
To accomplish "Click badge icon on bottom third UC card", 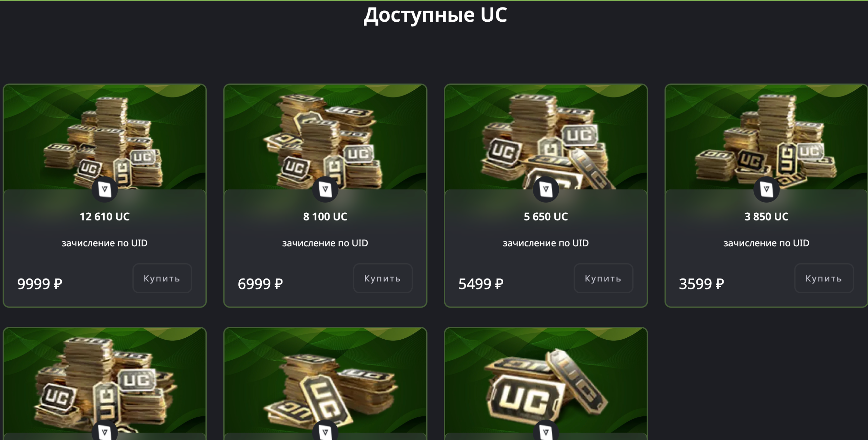I will (x=546, y=431).
